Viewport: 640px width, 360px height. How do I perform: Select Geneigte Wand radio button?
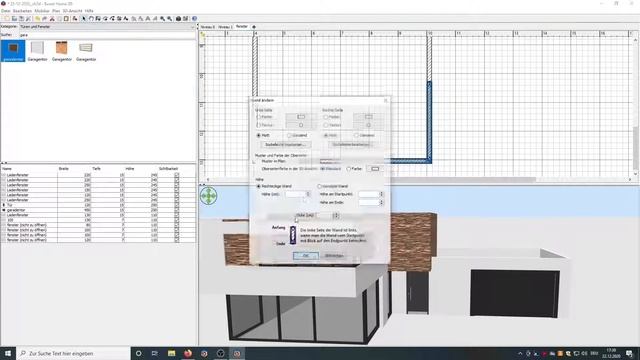click(320, 186)
